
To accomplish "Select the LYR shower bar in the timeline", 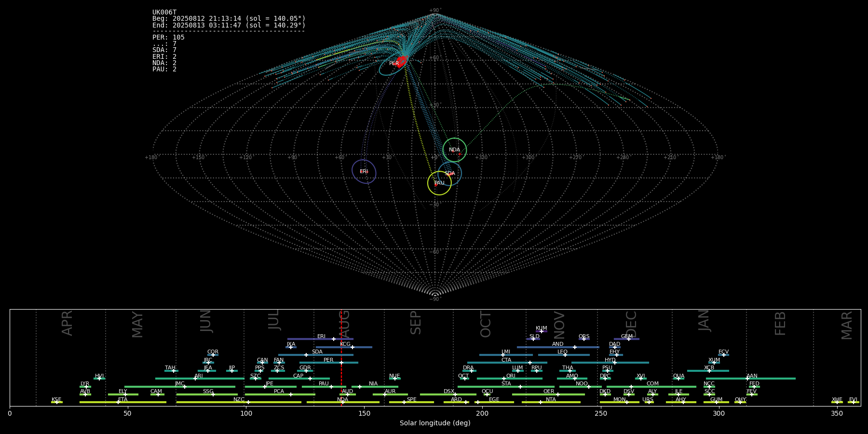I will 85,386.
